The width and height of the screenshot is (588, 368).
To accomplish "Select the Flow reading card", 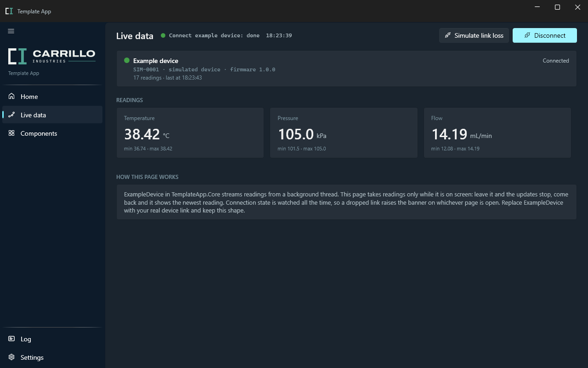I will pyautogui.click(x=498, y=133).
